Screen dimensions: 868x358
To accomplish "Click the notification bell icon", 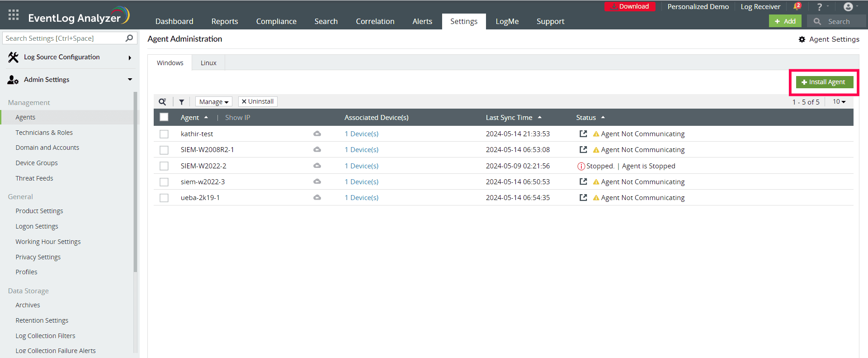I will (797, 6).
